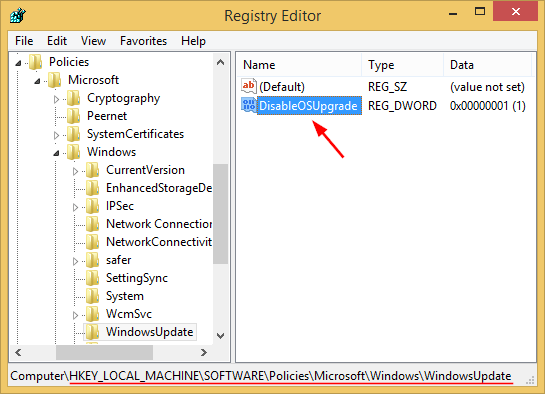Screen dimensions: 545x394
Task: Select the DisableOSUpgrade DWORD value icon
Action: [249, 105]
